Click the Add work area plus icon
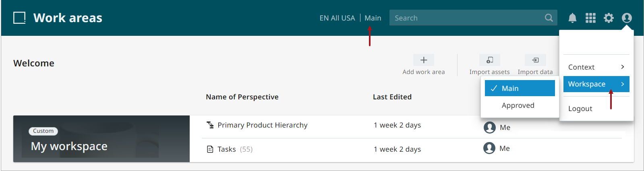644x171 pixels. coord(424,60)
